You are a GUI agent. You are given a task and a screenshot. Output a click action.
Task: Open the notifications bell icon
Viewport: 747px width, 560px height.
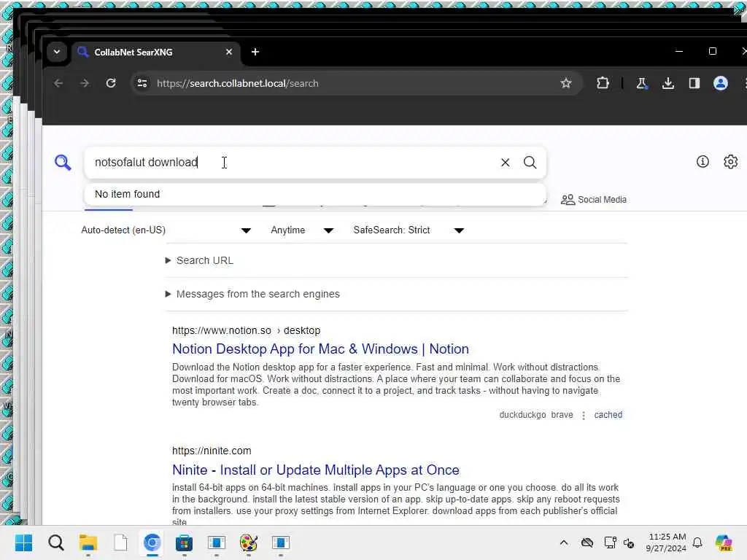click(x=697, y=542)
